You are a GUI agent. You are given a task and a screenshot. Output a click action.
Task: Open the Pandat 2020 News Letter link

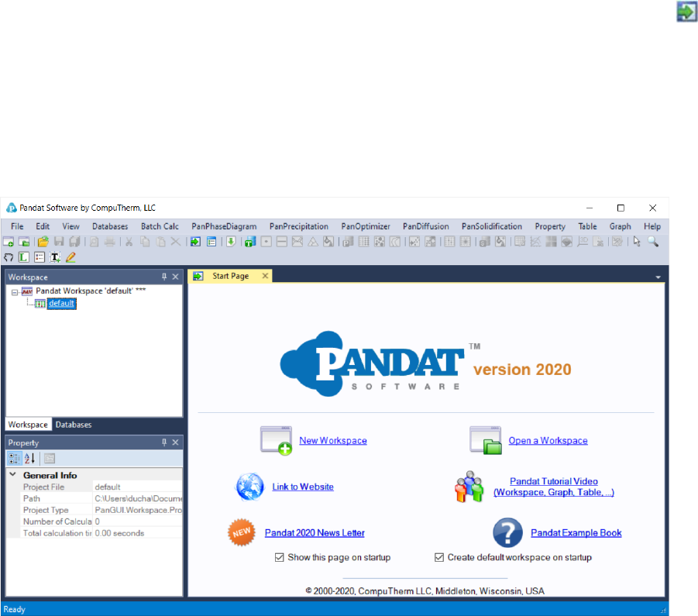coord(315,533)
